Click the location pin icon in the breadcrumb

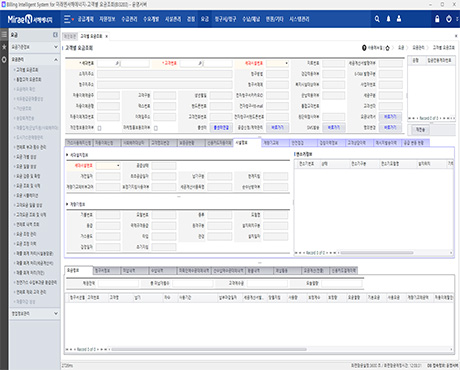point(364,48)
